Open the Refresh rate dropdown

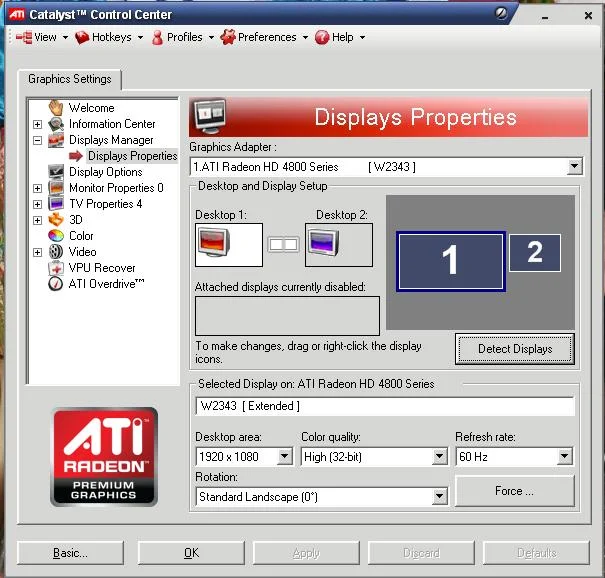tap(564, 457)
